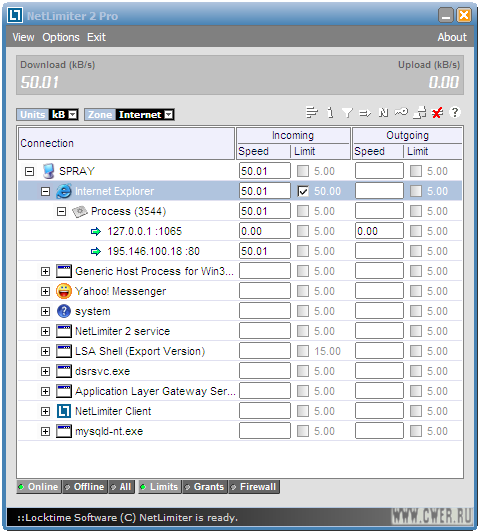
Task: Click the dsrsvc.exe window icon
Action: pyautogui.click(x=64, y=371)
